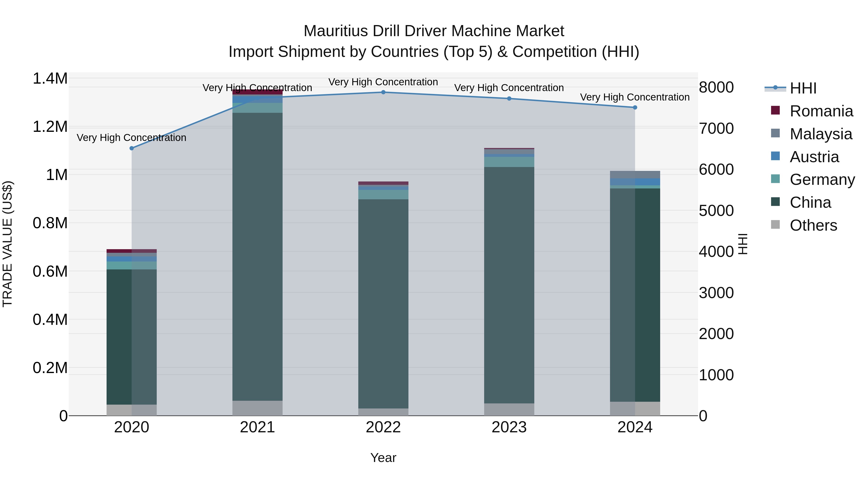Click the Romania segment atop 2021 bar

tap(258, 92)
